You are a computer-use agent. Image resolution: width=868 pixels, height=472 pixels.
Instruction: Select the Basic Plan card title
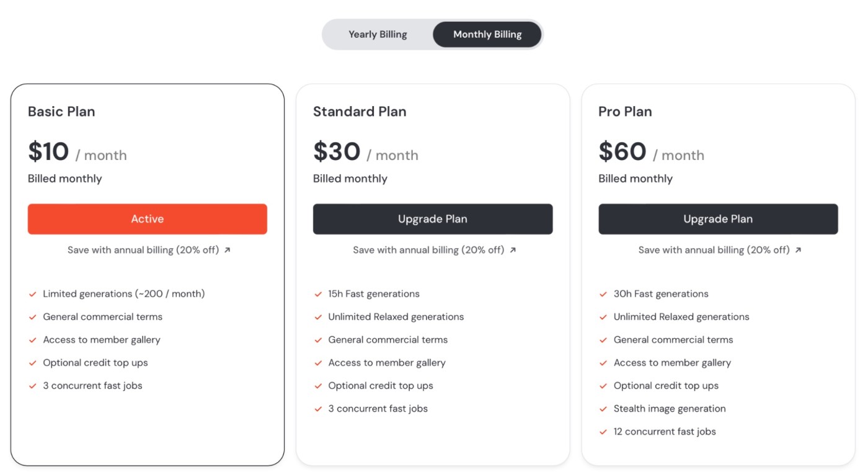[61, 112]
